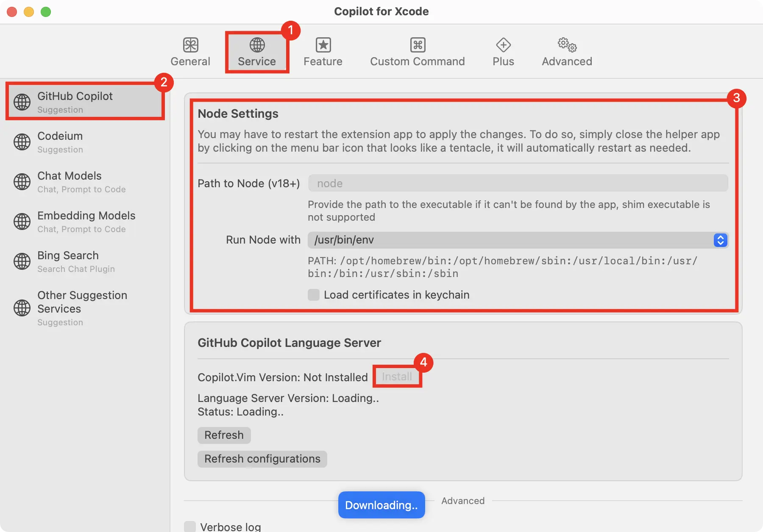This screenshot has width=763, height=532.
Task: Click the Advanced section divider label
Action: pos(463,501)
